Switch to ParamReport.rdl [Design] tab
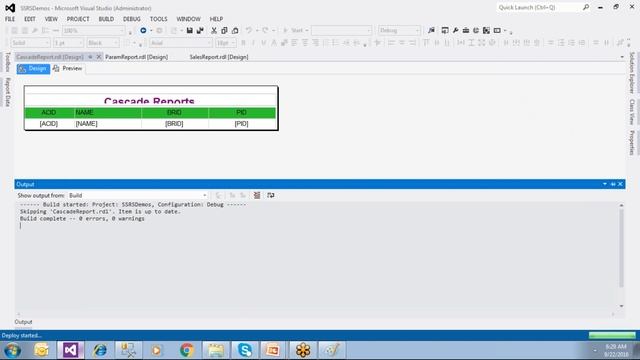The width and height of the screenshot is (640, 360). pos(137,57)
